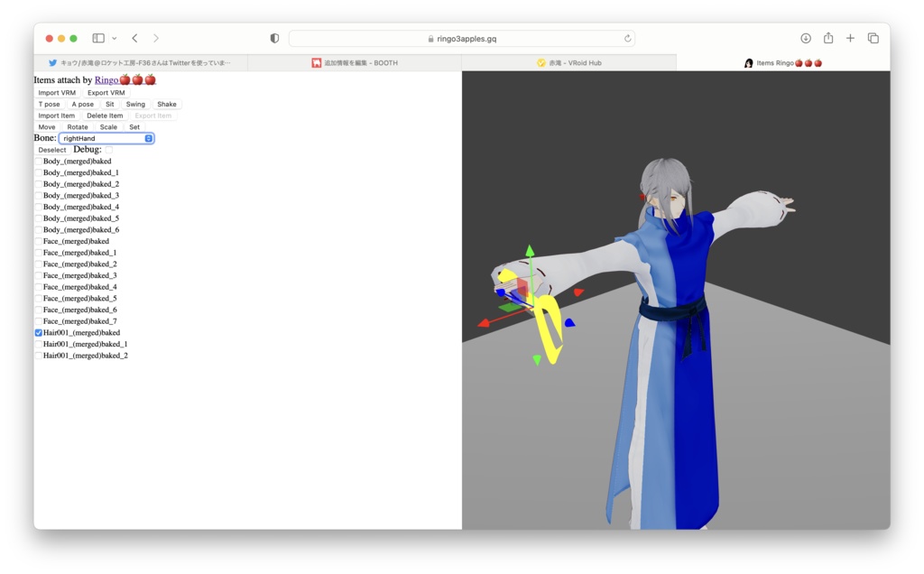The image size is (924, 574).
Task: Check the Hair001_(merged)baked_1 checkbox
Action: click(x=39, y=344)
